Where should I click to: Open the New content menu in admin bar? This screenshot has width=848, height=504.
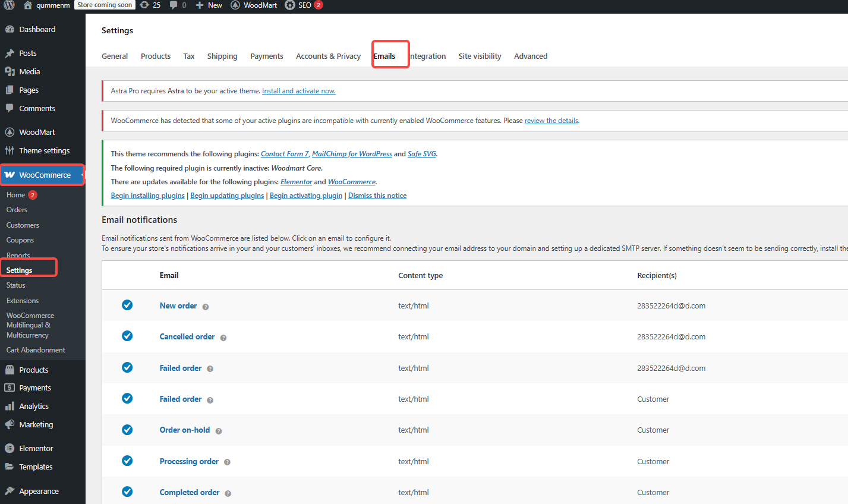209,5
